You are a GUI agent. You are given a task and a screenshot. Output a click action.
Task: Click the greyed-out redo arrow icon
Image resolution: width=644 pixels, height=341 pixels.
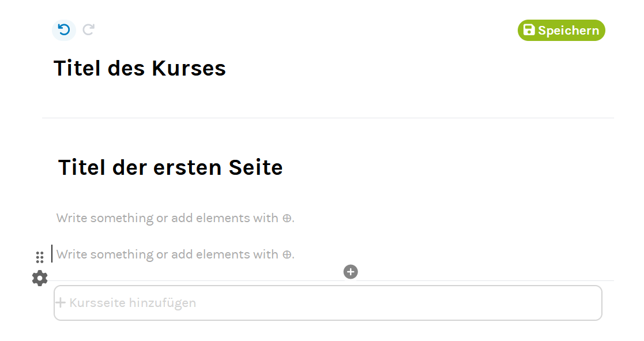pos(88,30)
